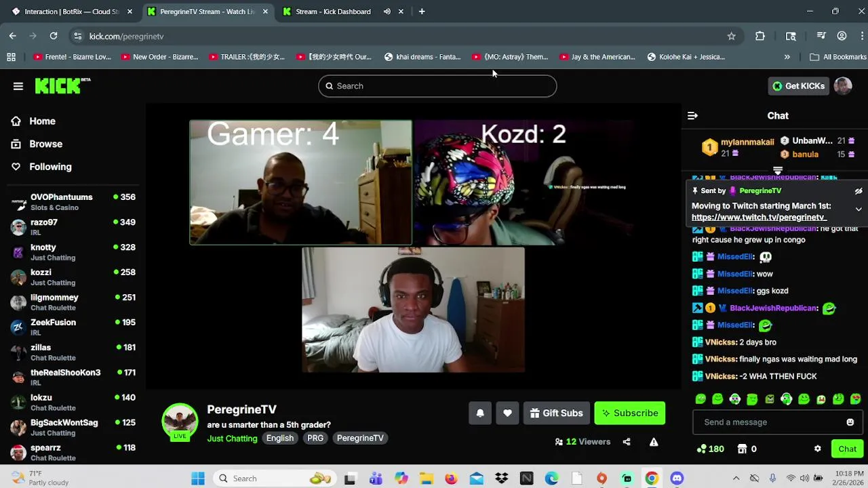Open BigSackWontSag channel
This screenshot has height=488, width=868.
point(73,428)
